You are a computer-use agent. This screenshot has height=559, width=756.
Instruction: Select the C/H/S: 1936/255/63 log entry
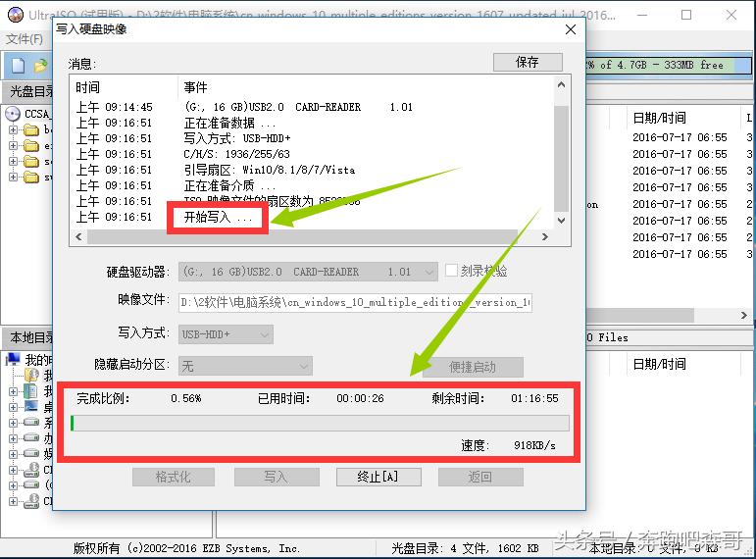(236, 154)
